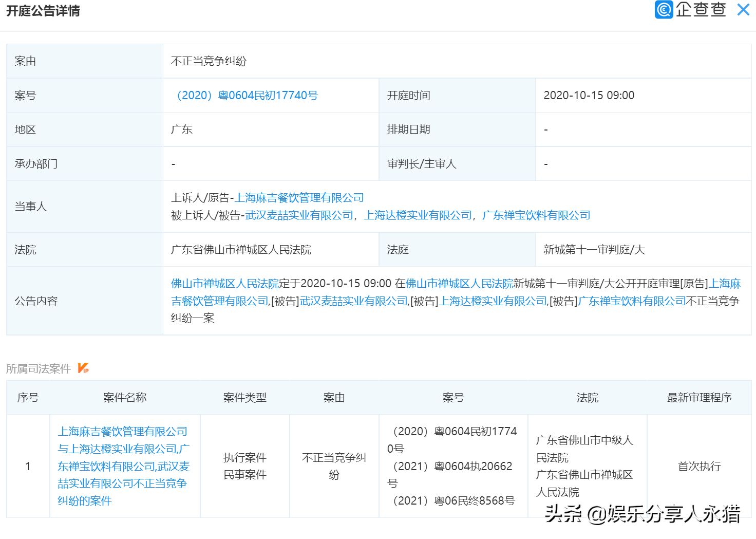Open defendant 武汉麦喆实业有限公司 in 当事人 row
This screenshot has width=756, height=539.
coord(299,215)
